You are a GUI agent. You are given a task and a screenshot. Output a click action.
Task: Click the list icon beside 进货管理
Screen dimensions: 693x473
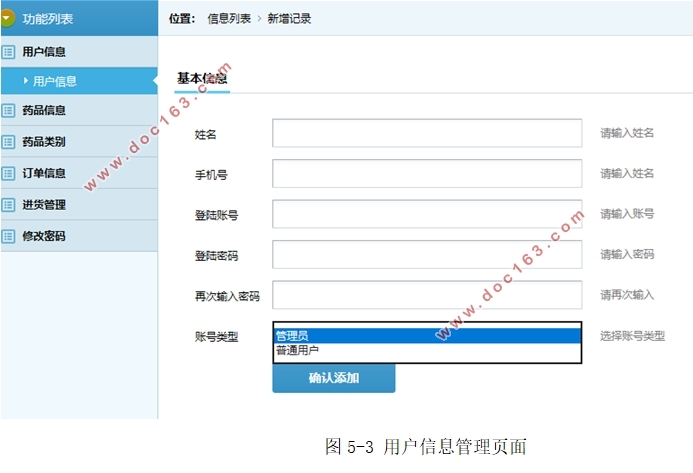[x=8, y=205]
